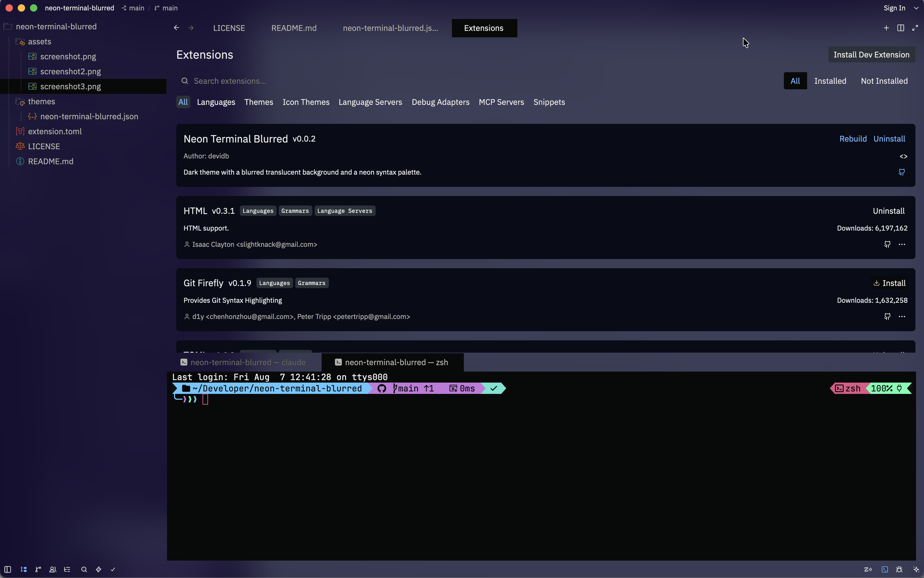Click the lightning bolt icon in status bar
This screenshot has height=578, width=924.
(99, 569)
